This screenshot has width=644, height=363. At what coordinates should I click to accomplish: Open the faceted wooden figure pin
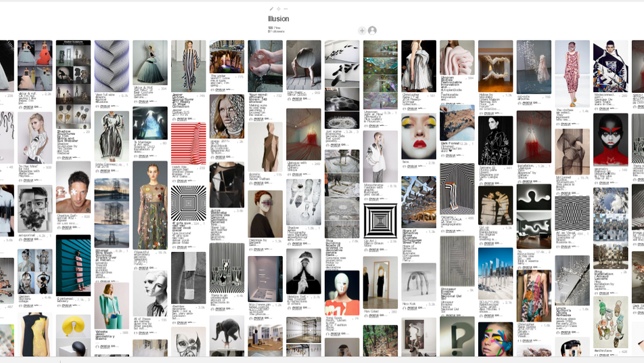(x=265, y=147)
